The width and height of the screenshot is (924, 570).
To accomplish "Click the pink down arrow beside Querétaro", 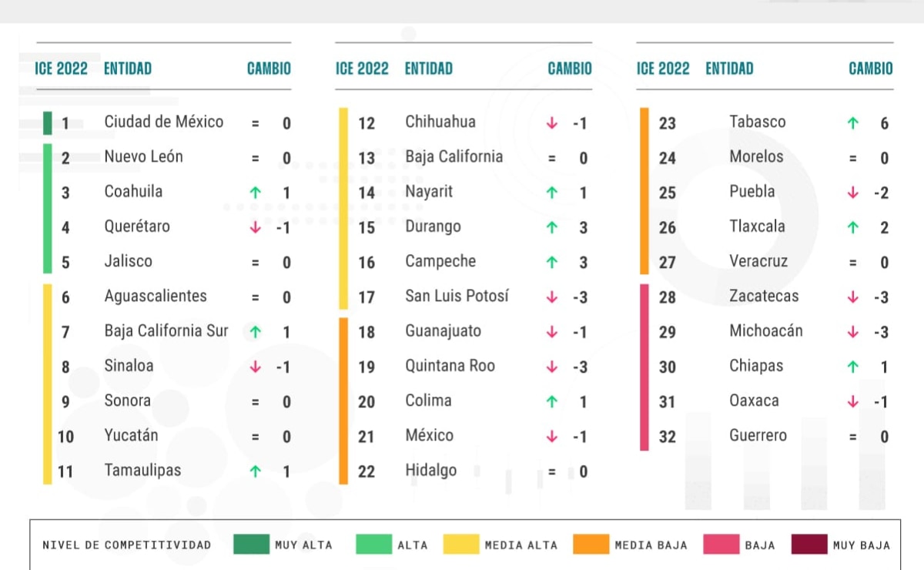I will point(255,227).
